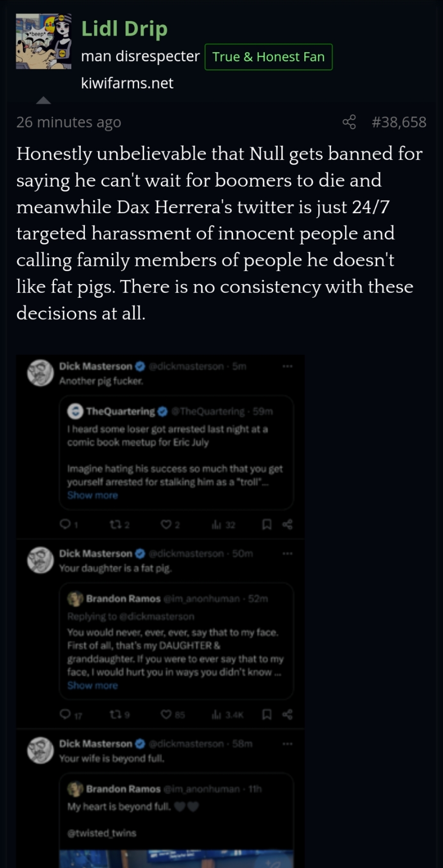Click the bookmark icon on the fat pig tweet
Screen dimensions: 443x868
tap(267, 715)
